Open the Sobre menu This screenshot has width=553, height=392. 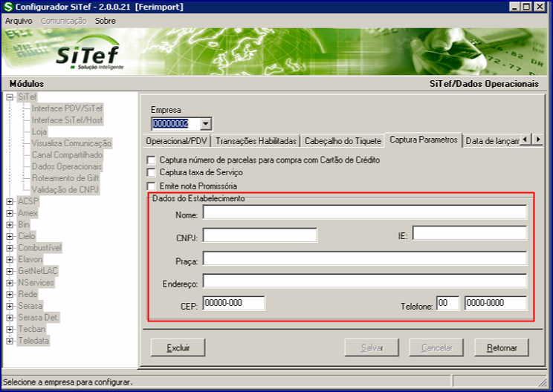(105, 21)
